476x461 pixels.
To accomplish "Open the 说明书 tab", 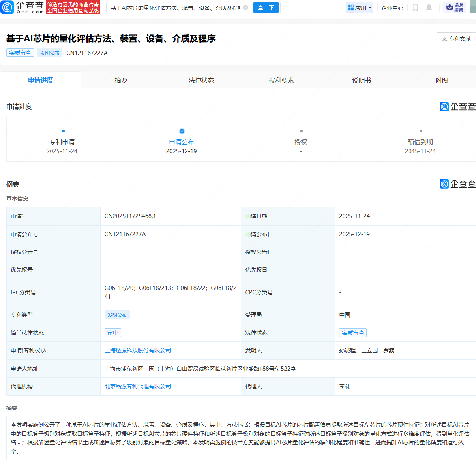I will pyautogui.click(x=361, y=80).
